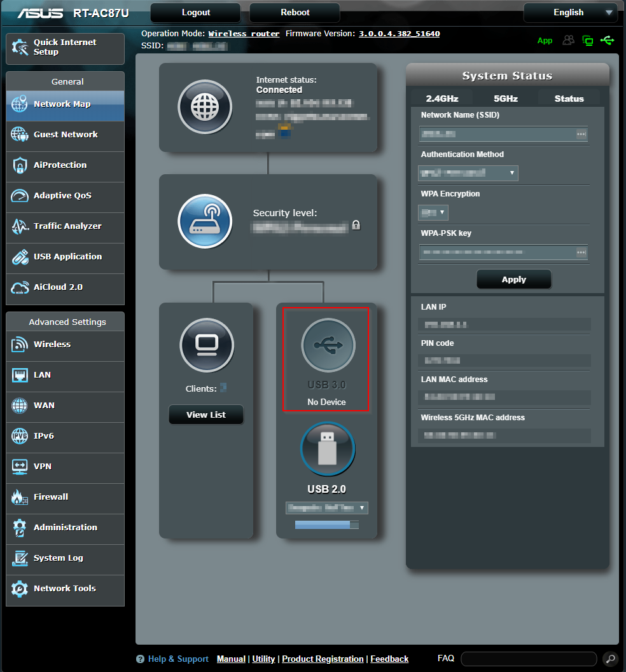The image size is (626, 672).
Task: Switch to the 5GHz tab
Action: [506, 99]
